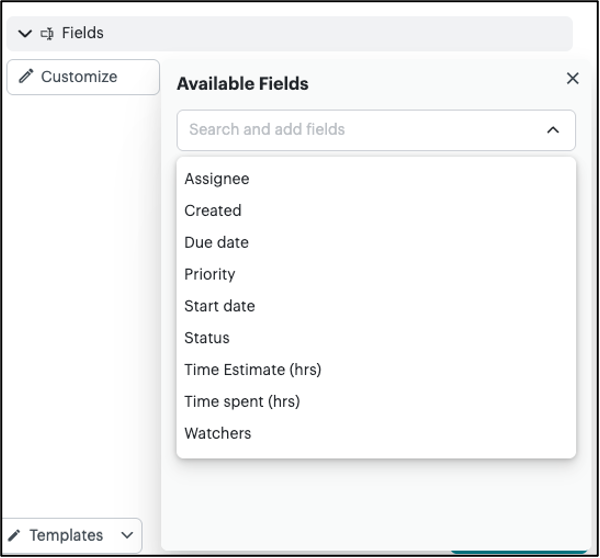Select Time spent (hrs) option

coord(242,402)
